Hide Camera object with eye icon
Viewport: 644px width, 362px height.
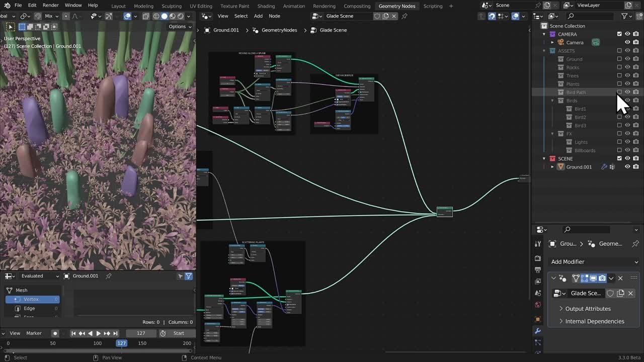tap(627, 42)
